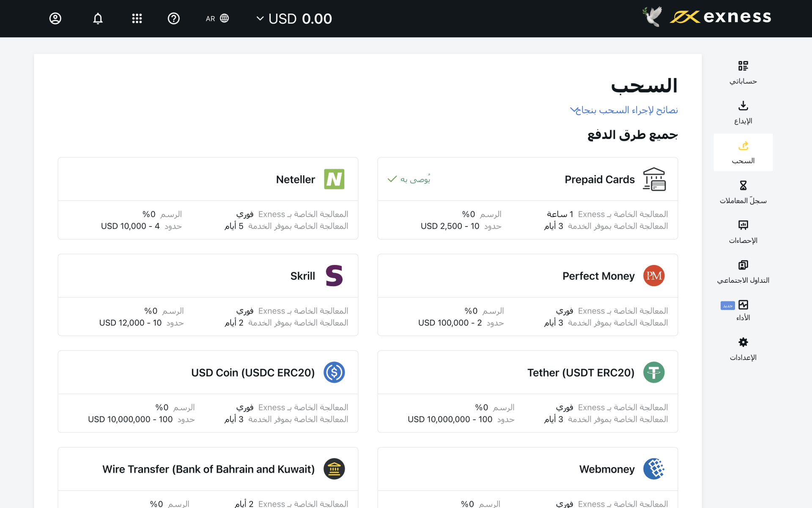Screen dimensions: 812x508
Task: Open حساباتي accounts in sidebar
Action: click(x=743, y=73)
